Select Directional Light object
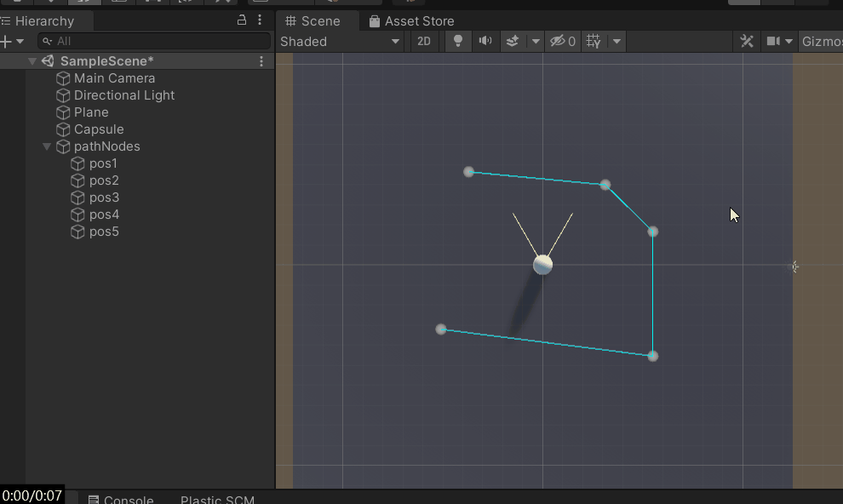The height and width of the screenshot is (504, 843). coord(124,95)
